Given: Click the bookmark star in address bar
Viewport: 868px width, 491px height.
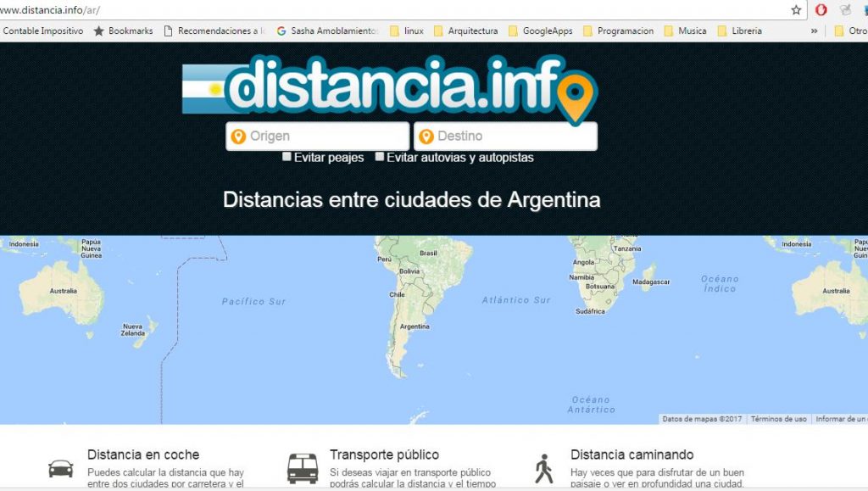Looking at the screenshot, I should (x=796, y=9).
